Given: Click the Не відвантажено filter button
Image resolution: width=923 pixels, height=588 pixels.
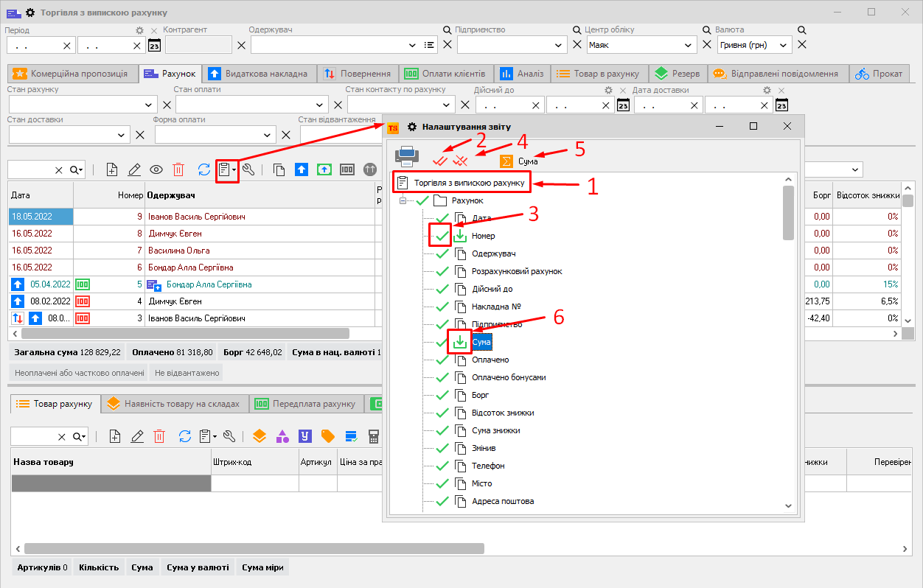Looking at the screenshot, I should click(x=187, y=373).
